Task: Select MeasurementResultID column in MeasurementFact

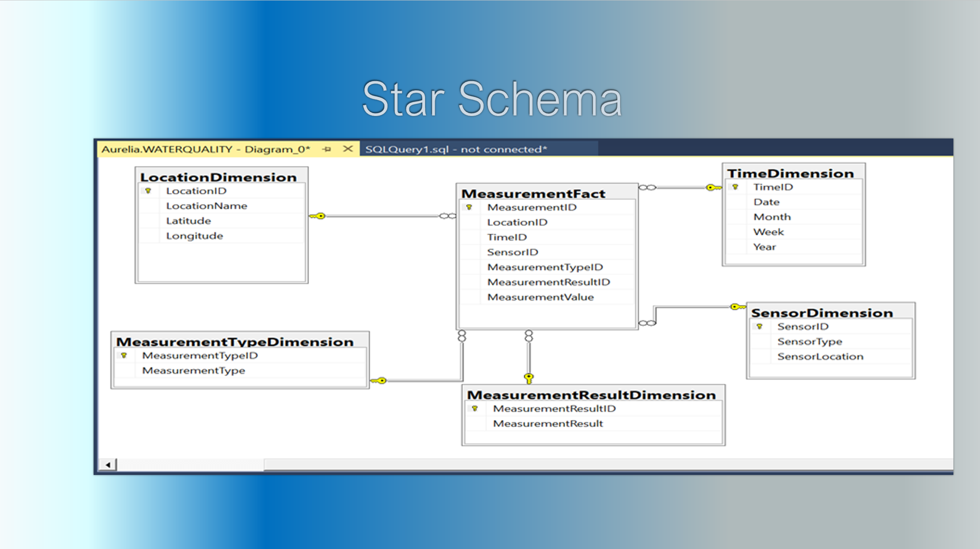Action: pos(547,282)
